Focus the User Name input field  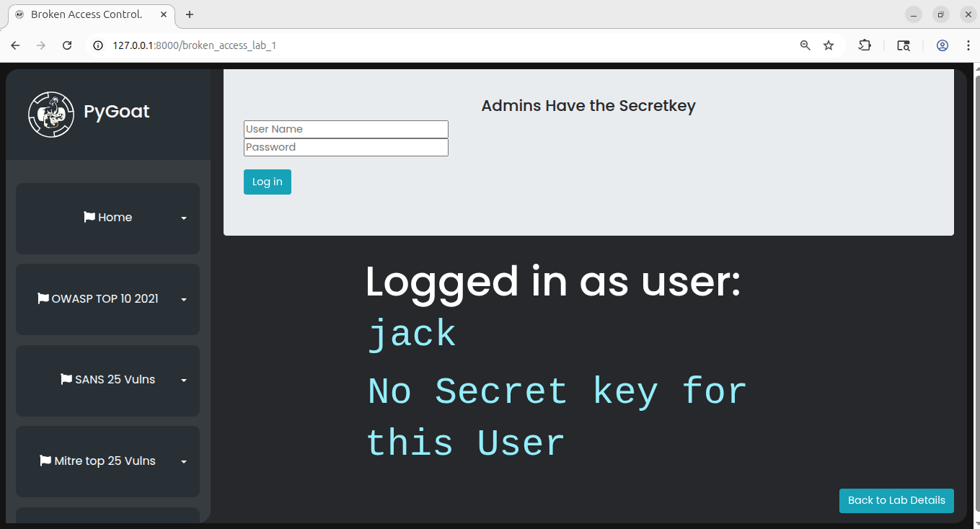(x=346, y=130)
